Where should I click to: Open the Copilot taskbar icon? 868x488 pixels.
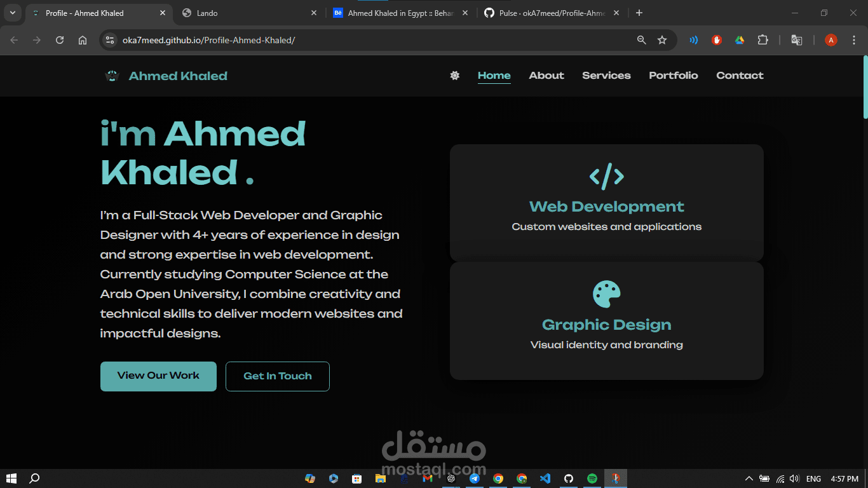(310, 478)
